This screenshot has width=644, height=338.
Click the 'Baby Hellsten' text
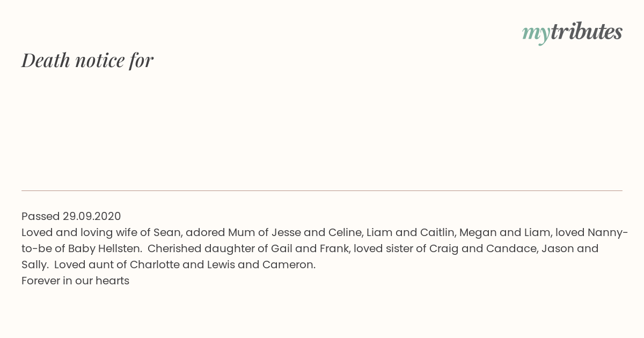(x=105, y=248)
